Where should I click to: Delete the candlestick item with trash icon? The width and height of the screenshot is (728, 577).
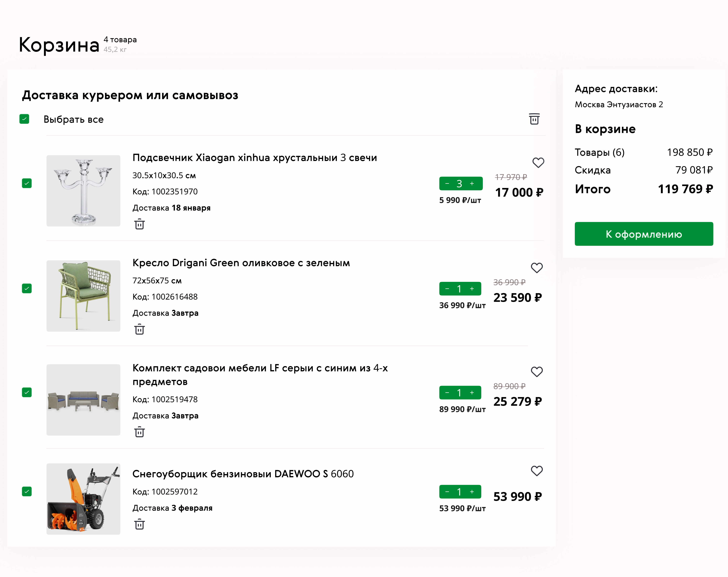[140, 224]
